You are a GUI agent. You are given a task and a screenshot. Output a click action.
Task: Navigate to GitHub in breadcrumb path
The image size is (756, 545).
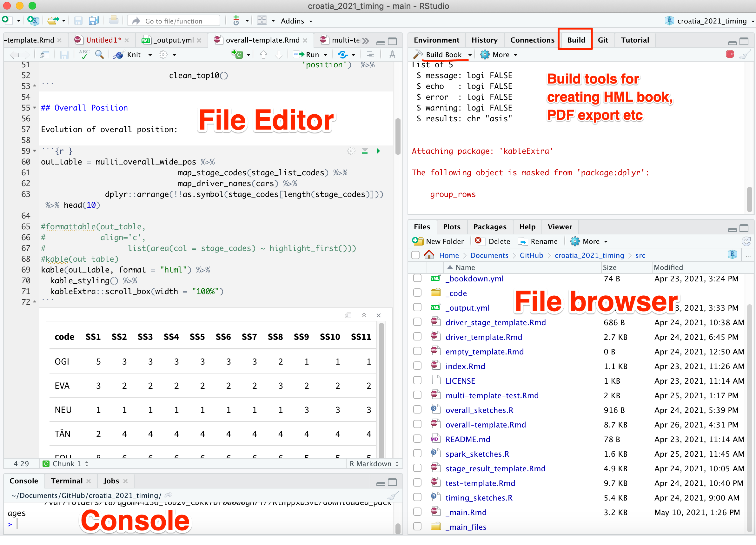click(x=531, y=255)
